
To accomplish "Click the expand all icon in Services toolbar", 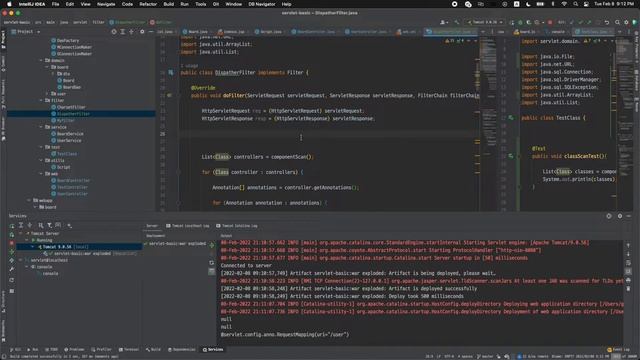I will coord(21,225).
